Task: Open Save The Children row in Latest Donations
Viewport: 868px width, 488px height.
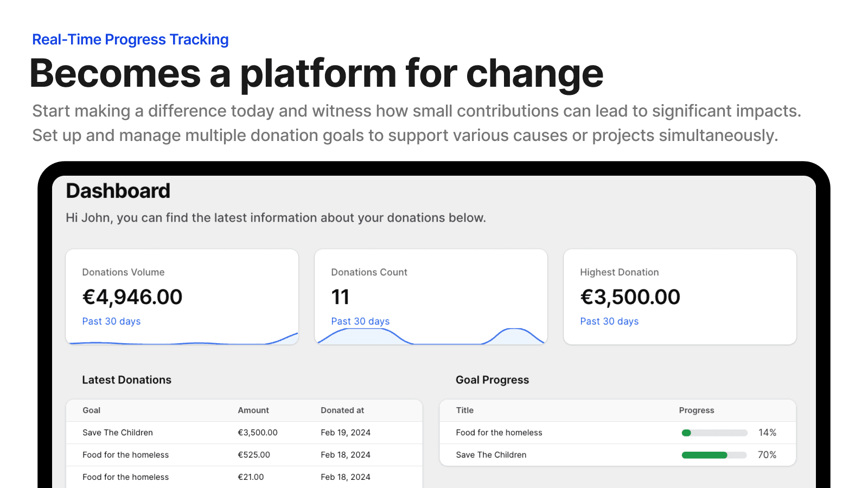Action: [x=118, y=433]
